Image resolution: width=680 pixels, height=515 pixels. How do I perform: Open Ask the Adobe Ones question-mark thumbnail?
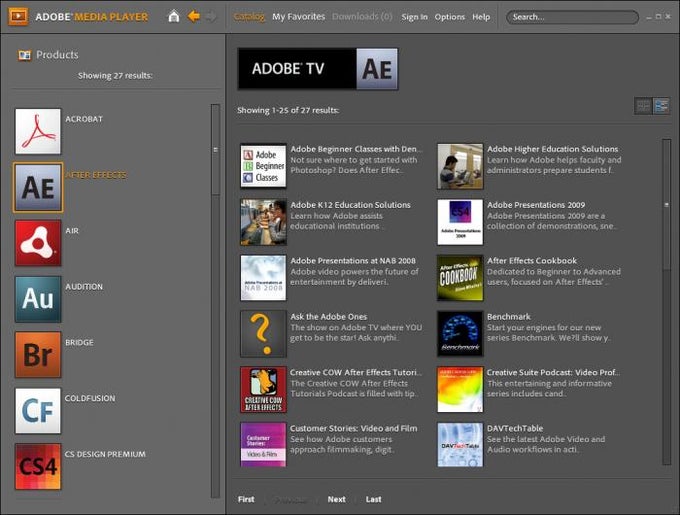(263, 333)
